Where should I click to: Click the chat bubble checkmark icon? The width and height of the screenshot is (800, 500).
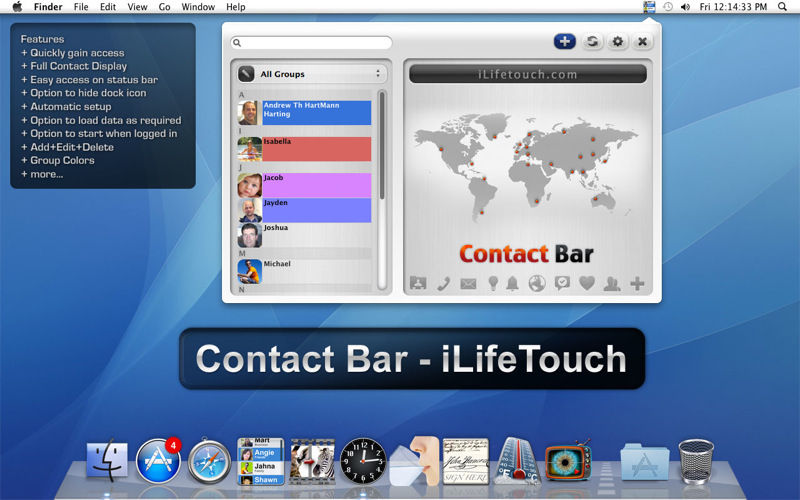(x=562, y=283)
